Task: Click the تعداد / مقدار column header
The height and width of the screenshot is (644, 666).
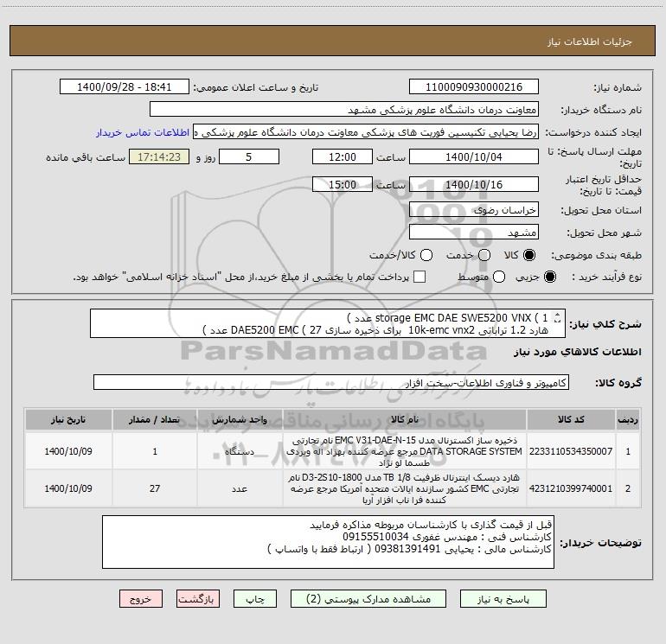Action: point(155,420)
